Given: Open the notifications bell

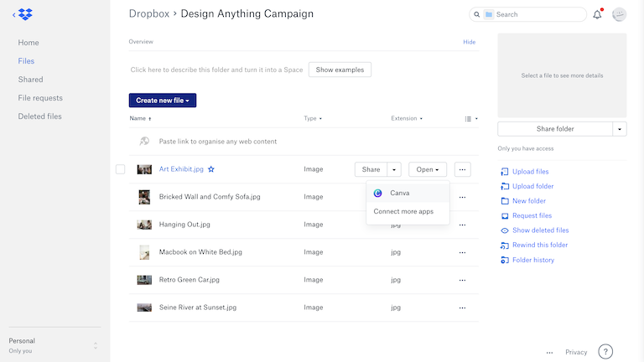Looking at the screenshot, I should [x=597, y=14].
